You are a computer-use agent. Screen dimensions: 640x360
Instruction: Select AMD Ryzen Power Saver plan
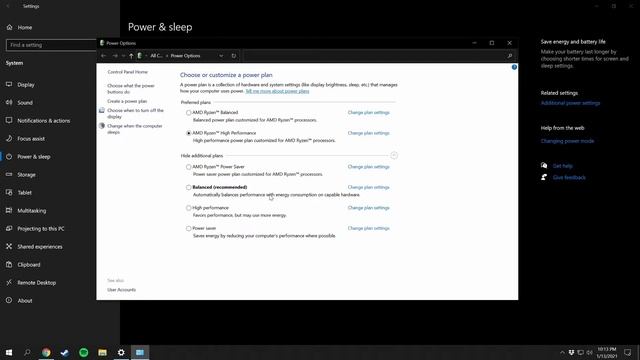coord(189,167)
